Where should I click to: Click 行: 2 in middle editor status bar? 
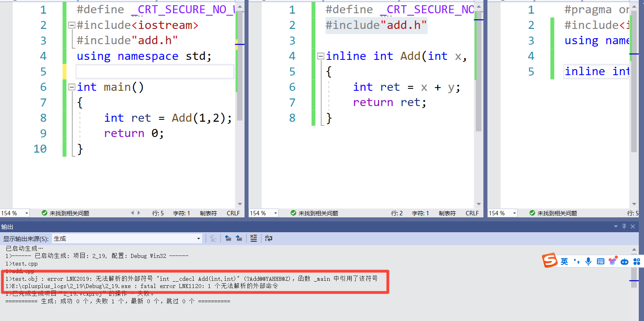[x=397, y=213]
